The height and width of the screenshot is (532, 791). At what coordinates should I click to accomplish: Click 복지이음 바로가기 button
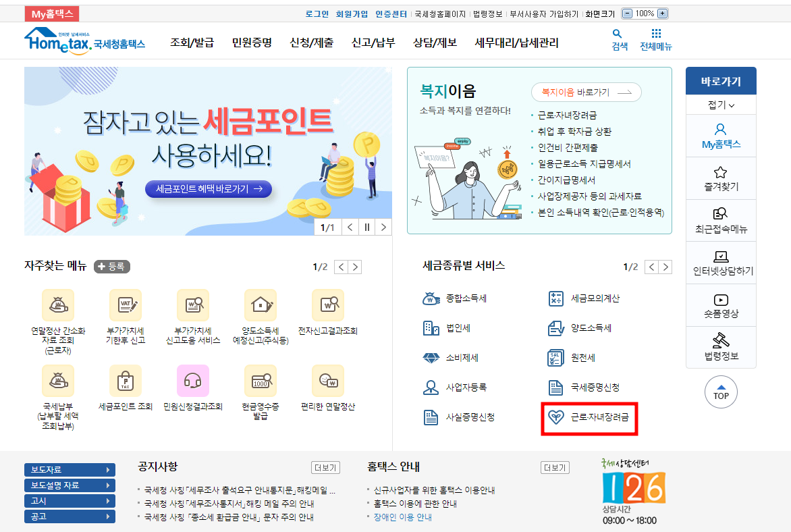click(587, 92)
